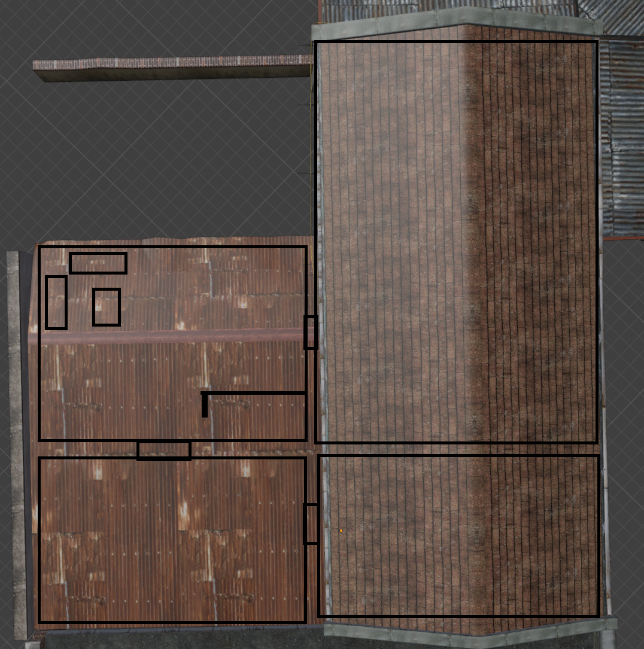The width and height of the screenshot is (644, 649).
Task: Select the gray corrugated metal roof on right edge
Action: (x=622, y=138)
